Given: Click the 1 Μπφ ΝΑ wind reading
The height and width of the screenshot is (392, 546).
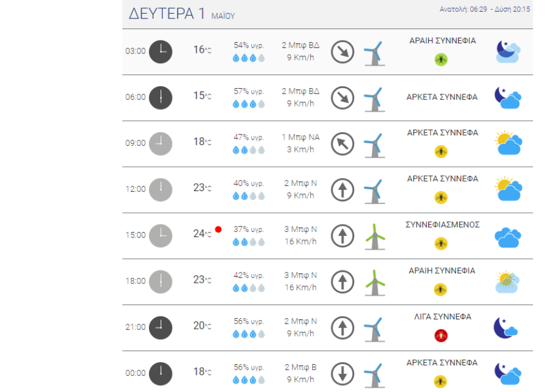Looking at the screenshot, I should [x=300, y=137].
